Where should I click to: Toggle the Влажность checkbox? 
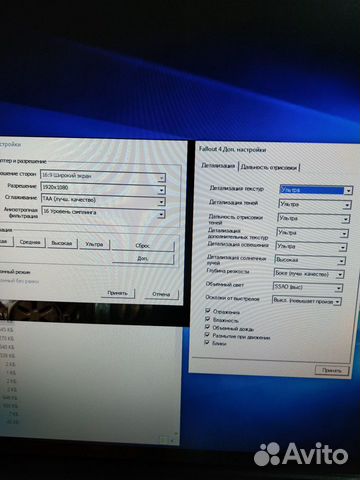tap(208, 319)
